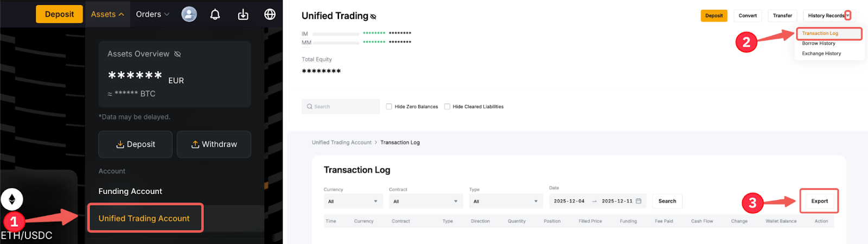Open the Contract dropdown
868x244 pixels.
point(425,201)
